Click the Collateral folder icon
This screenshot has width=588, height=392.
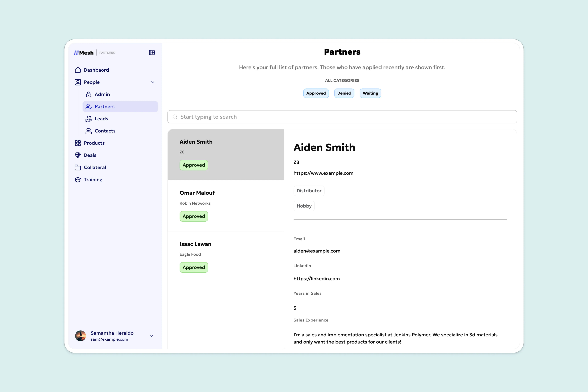pyautogui.click(x=78, y=168)
